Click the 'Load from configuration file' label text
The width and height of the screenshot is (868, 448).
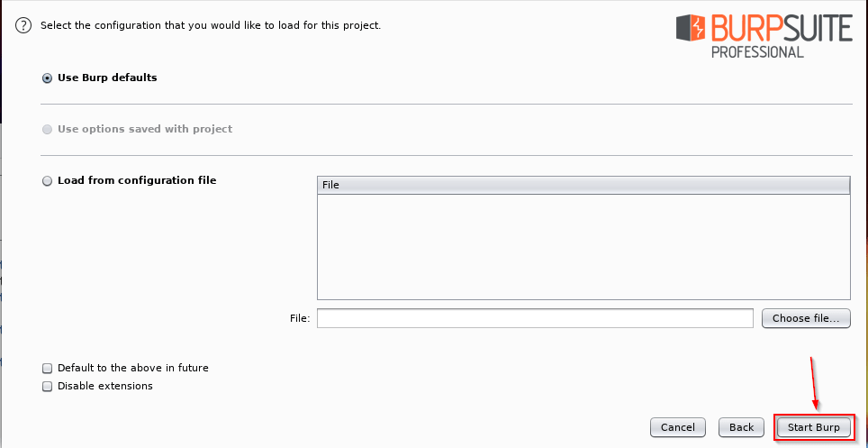tap(137, 180)
